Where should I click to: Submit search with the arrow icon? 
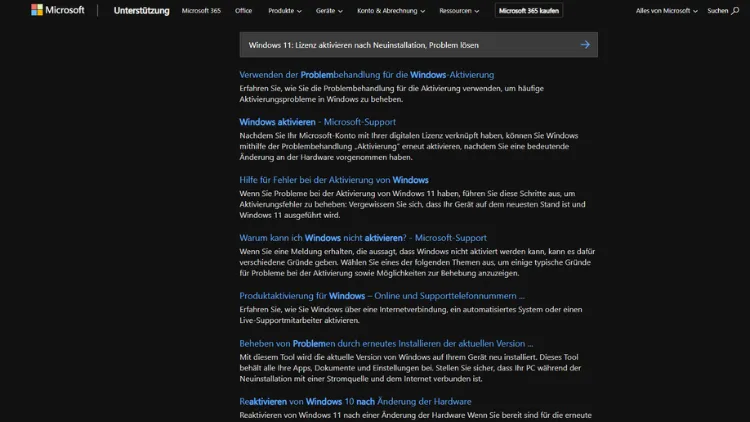coord(585,44)
